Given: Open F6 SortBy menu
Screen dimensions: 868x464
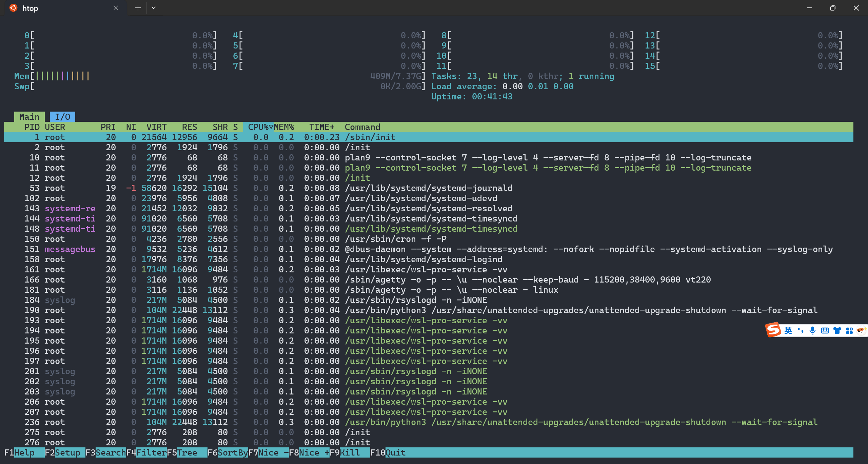Looking at the screenshot, I should tap(228, 453).
